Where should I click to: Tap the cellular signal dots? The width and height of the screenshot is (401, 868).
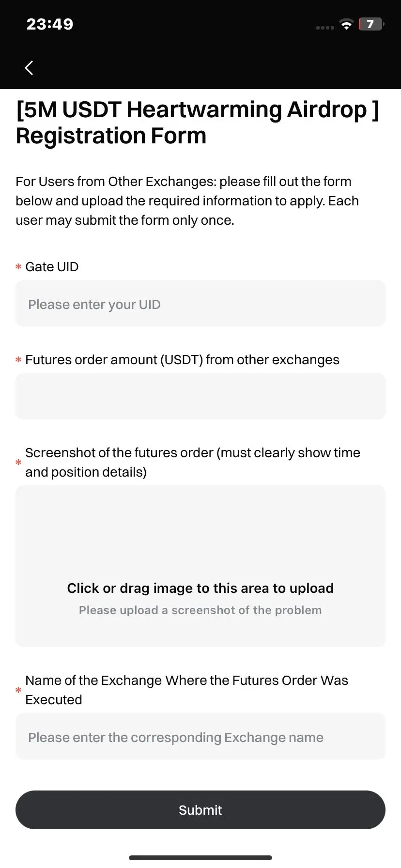tap(325, 28)
